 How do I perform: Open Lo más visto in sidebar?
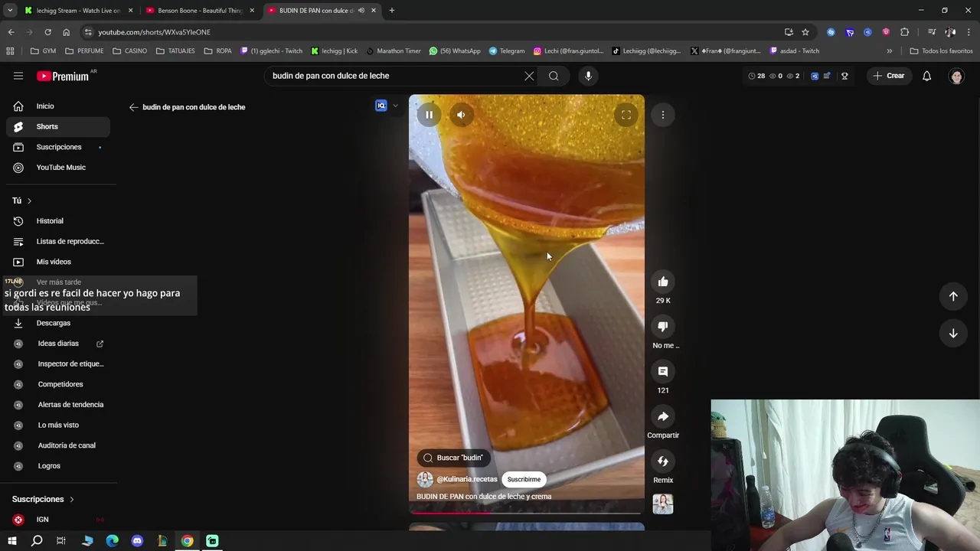pyautogui.click(x=58, y=425)
